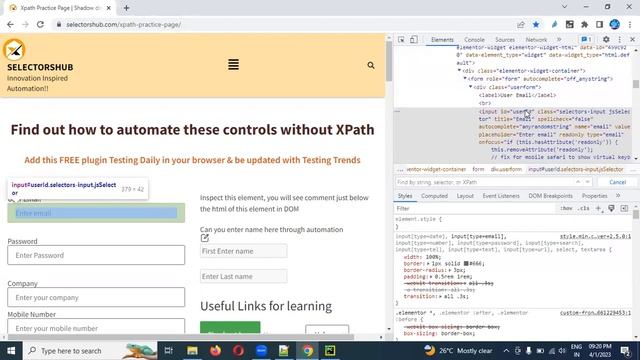This screenshot has width=640, height=360.
Task: Click the page search magnifier icon
Action: click(371, 65)
